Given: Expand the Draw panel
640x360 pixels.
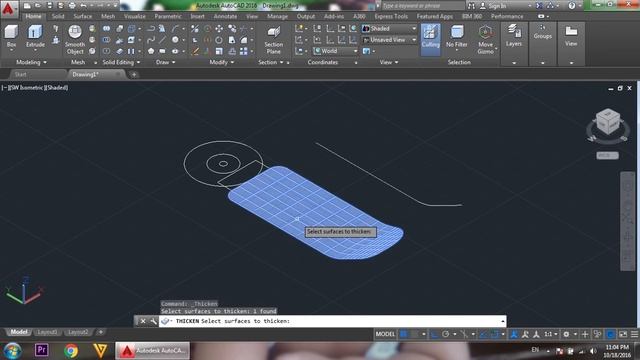Looking at the screenshot, I should 166,62.
